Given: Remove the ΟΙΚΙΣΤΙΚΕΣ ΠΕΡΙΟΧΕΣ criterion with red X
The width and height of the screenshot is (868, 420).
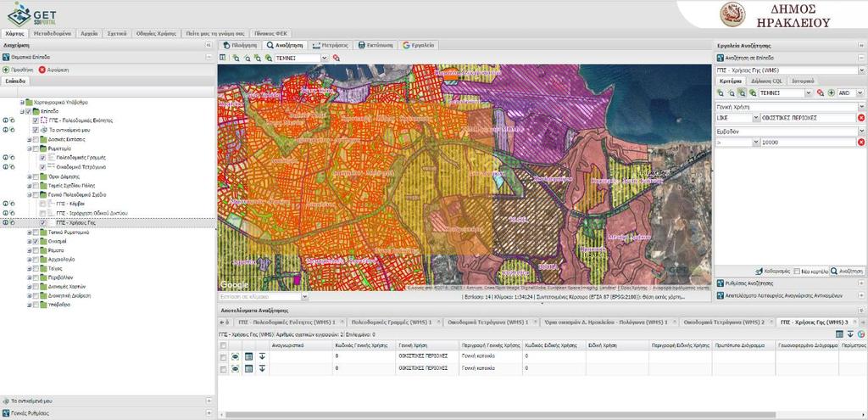Looking at the screenshot, I should [x=861, y=118].
